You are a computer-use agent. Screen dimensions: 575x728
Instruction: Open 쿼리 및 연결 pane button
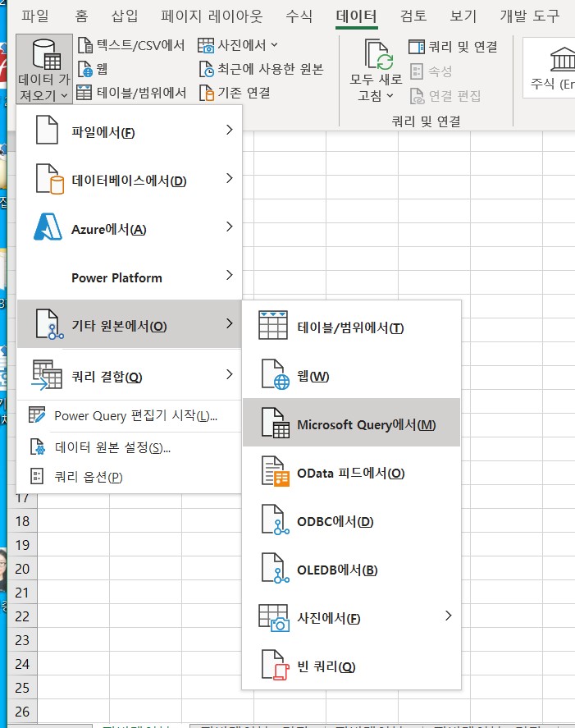tap(454, 47)
